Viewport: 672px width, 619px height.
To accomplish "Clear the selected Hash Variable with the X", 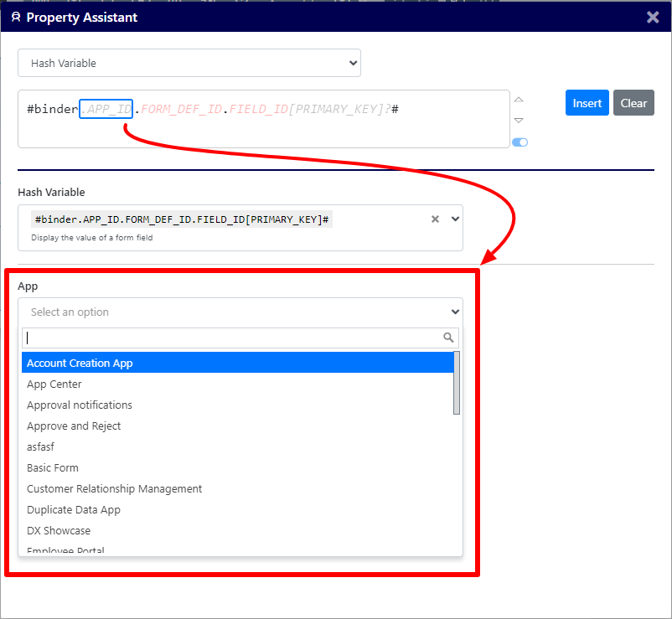I will pyautogui.click(x=435, y=219).
